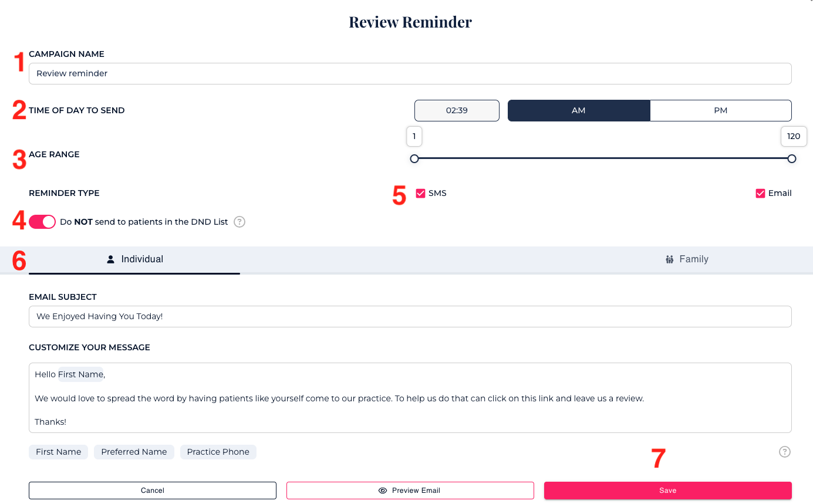Screen dimensions: 813x504
Task: Click the Campaign Name input field
Action: 410,74
